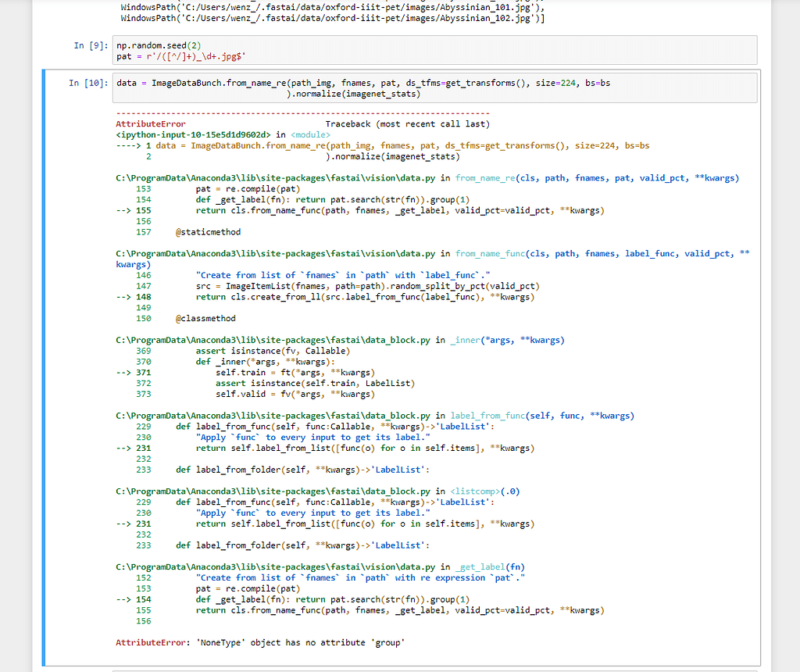Click the In [10] code cell input
Viewport: 800px width, 672px height.
(434, 88)
